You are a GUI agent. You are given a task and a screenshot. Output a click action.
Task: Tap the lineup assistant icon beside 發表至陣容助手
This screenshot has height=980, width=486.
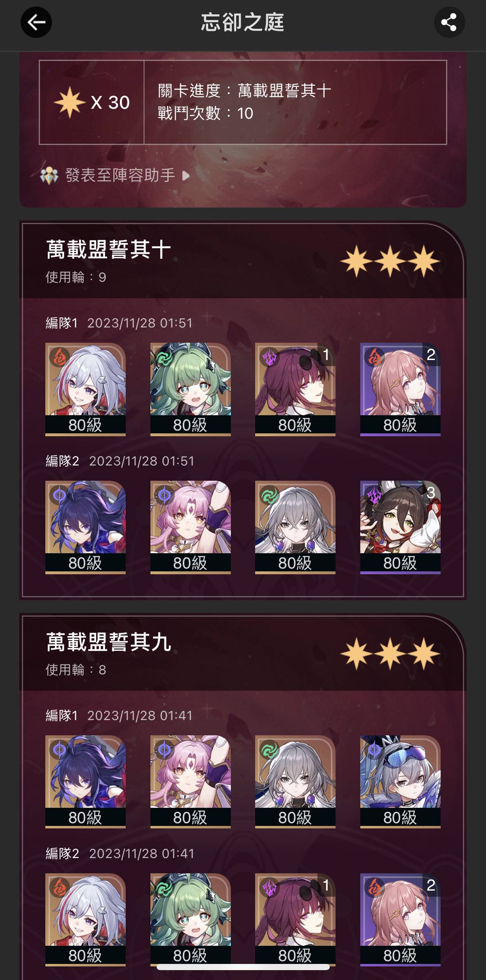49,176
